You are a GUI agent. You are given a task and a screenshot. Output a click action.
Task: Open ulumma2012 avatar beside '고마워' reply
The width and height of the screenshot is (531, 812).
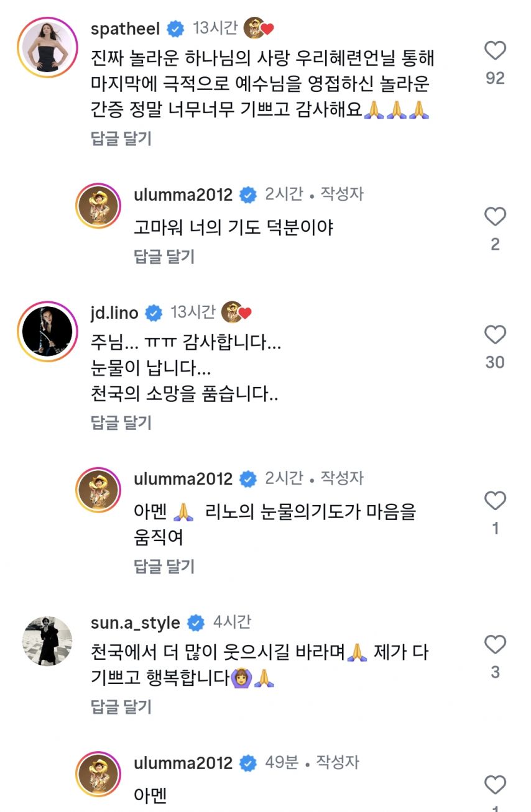tap(98, 206)
